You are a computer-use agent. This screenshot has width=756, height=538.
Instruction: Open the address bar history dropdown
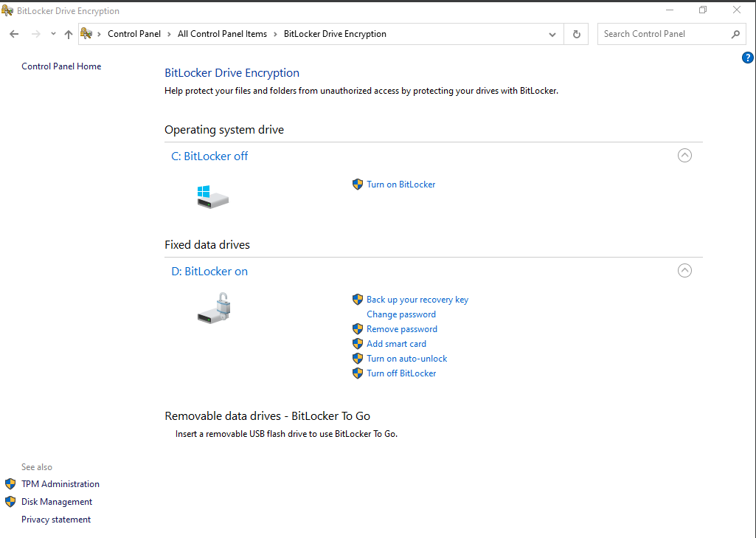[552, 34]
